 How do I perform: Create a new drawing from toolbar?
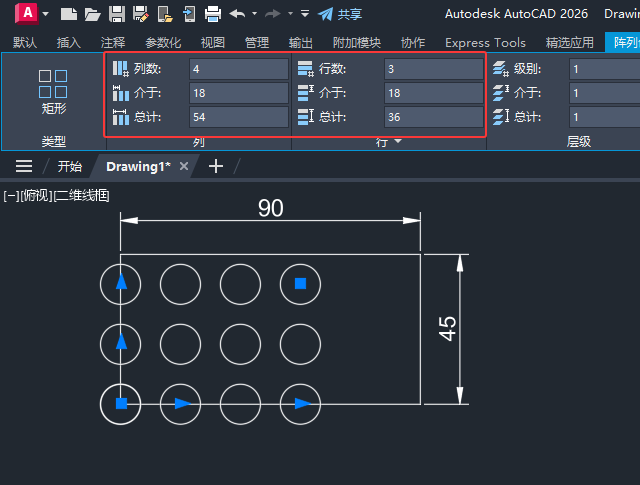pos(69,14)
